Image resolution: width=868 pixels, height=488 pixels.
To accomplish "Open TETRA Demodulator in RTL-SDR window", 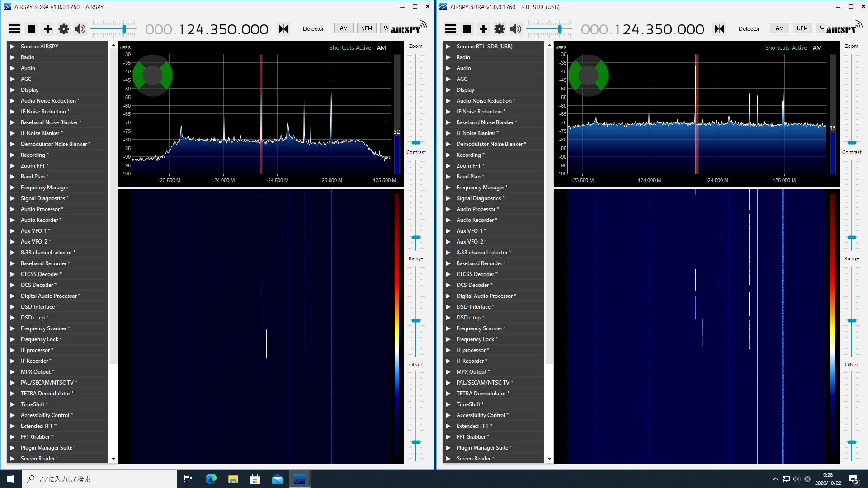I will click(x=494, y=394).
